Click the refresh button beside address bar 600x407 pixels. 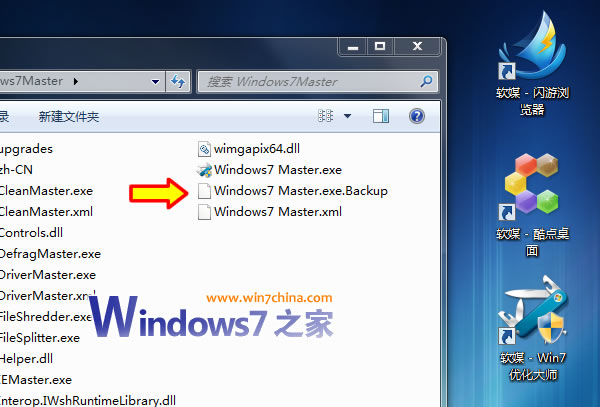[x=178, y=81]
